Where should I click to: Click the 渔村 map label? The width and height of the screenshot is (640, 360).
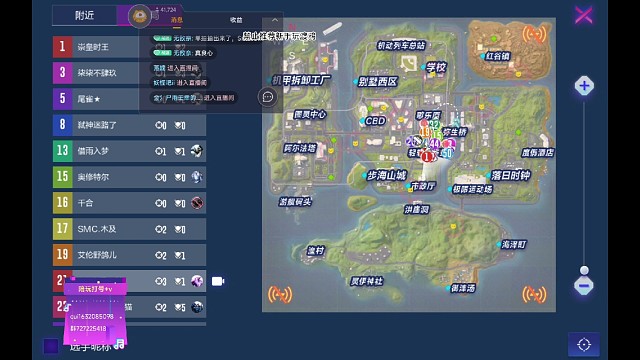tap(316, 251)
